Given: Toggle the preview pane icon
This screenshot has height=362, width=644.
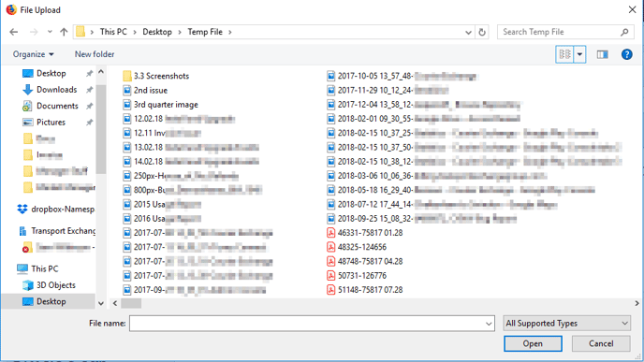Looking at the screenshot, I should tap(603, 54).
